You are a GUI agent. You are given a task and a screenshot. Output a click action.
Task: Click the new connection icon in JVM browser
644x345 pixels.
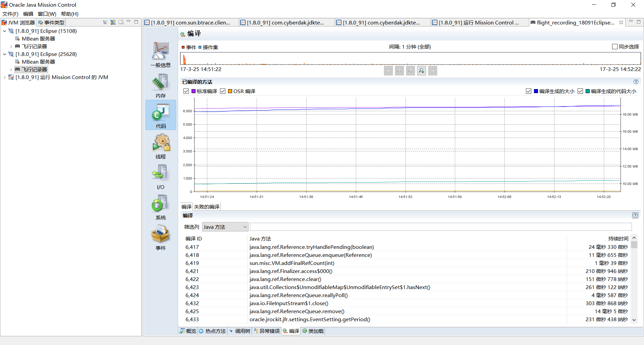113,22
